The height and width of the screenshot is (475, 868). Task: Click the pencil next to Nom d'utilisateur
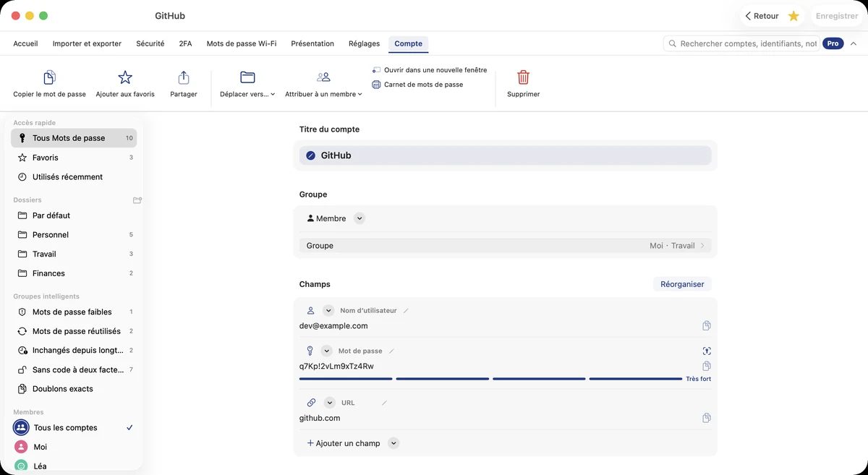(406, 311)
